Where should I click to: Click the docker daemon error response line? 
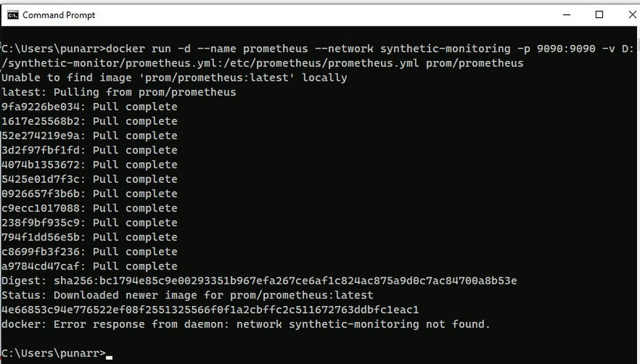[245, 324]
